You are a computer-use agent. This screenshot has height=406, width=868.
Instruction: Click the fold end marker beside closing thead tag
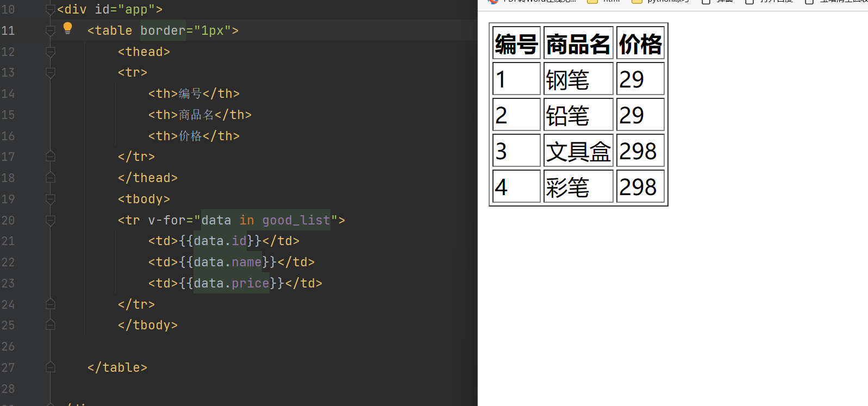coord(51,178)
